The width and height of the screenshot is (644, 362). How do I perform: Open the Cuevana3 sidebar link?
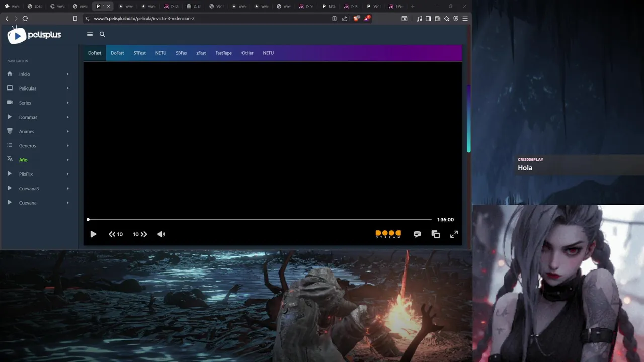click(29, 189)
